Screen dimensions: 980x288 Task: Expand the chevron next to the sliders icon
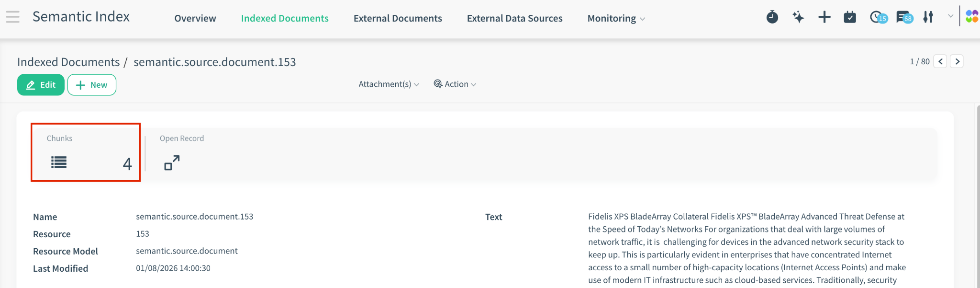click(x=950, y=16)
